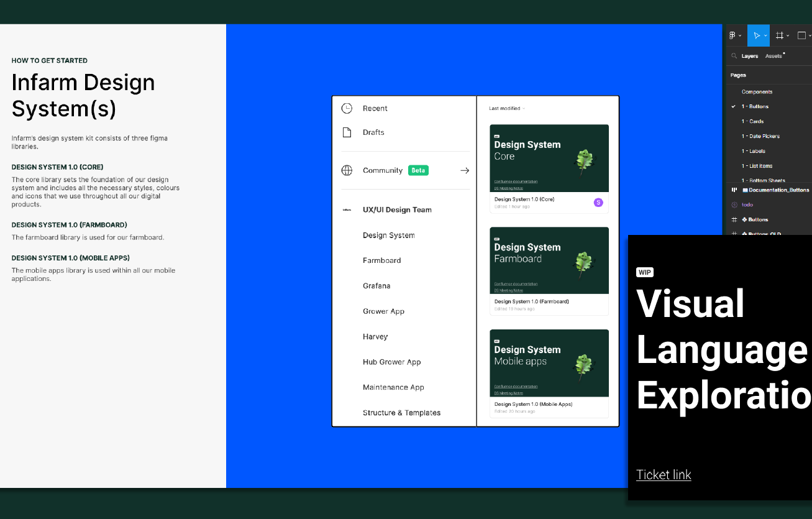Open the 1 - List Items page
The height and width of the screenshot is (519, 812).
point(757,166)
